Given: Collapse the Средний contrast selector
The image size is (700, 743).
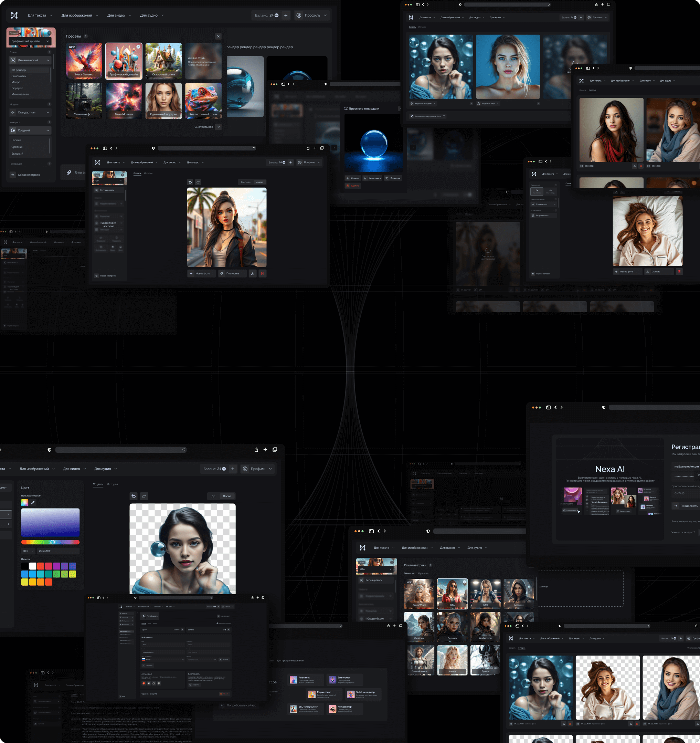Looking at the screenshot, I should click(x=30, y=130).
